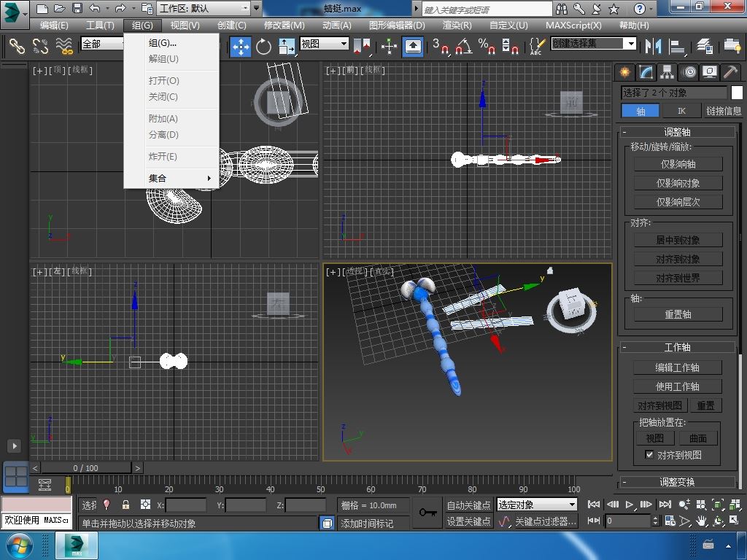Open the Display command panel
The width and height of the screenshot is (747, 560).
pyautogui.click(x=709, y=72)
